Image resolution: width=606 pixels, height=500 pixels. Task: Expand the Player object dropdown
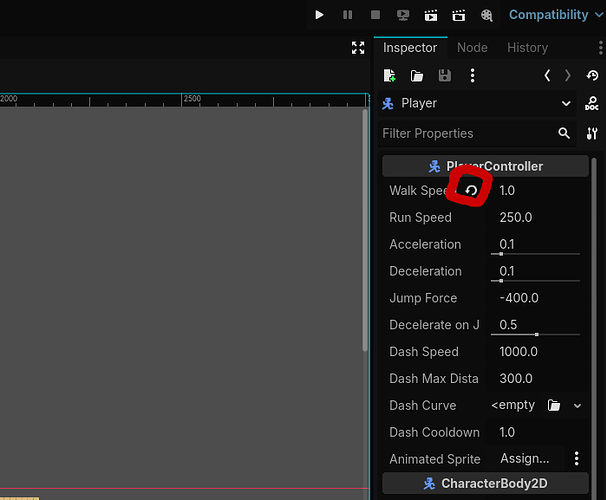(477, 103)
